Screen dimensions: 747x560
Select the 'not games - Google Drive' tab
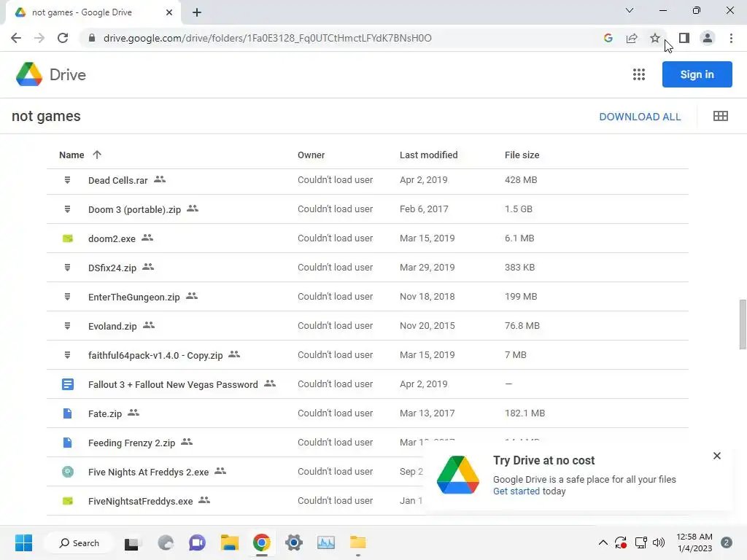(x=93, y=12)
